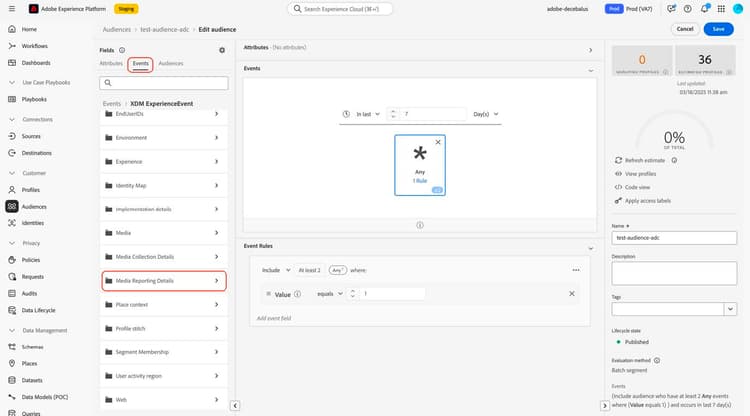Screen dimensions: 750x416
Task: Open the 1 Rule link on Any card
Action: coord(420,181)
